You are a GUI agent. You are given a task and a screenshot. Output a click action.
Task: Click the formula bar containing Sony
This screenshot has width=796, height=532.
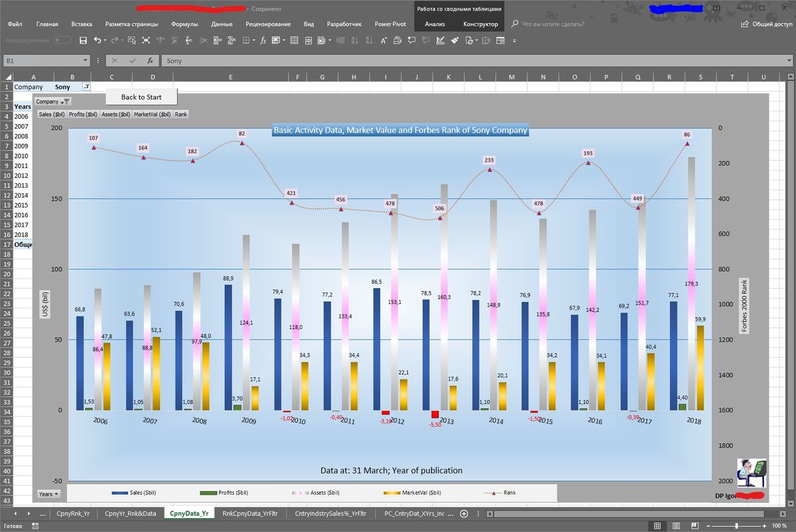tap(464, 60)
